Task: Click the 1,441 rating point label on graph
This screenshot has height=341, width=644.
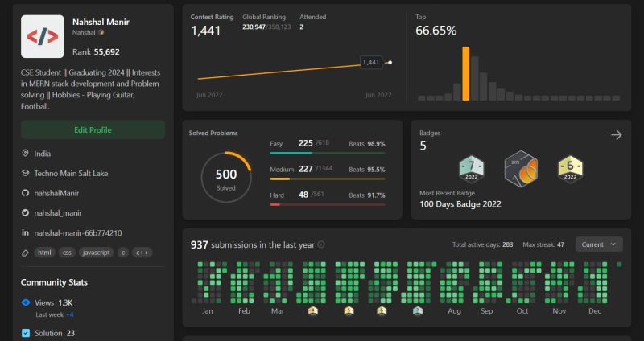Action: click(x=371, y=63)
